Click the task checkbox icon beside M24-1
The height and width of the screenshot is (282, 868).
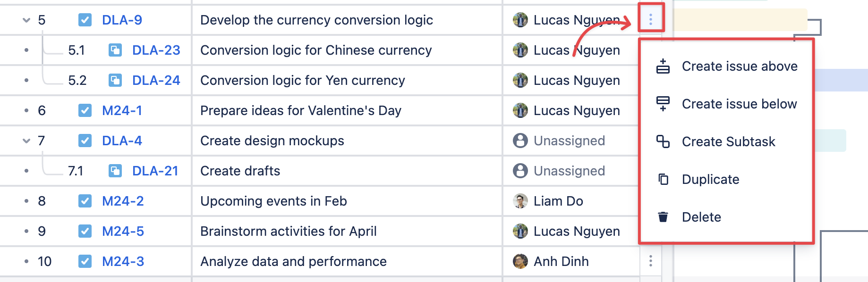tap(85, 110)
